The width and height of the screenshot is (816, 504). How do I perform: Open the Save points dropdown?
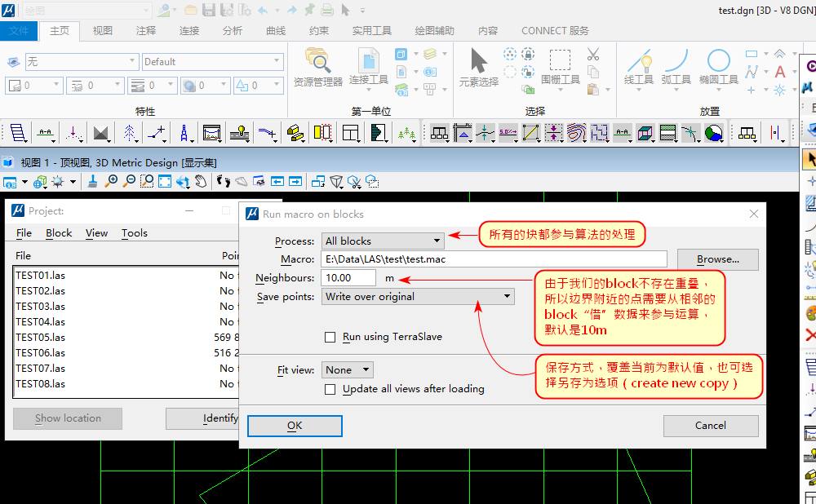418,297
